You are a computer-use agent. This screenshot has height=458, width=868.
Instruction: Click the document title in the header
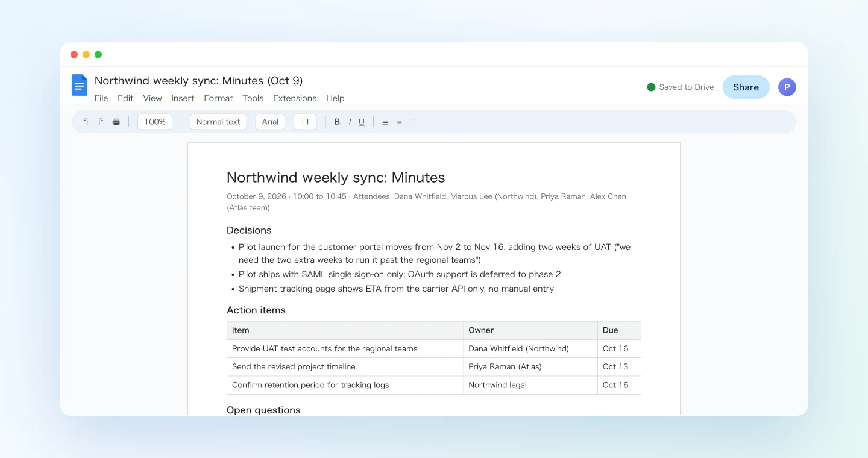click(199, 80)
